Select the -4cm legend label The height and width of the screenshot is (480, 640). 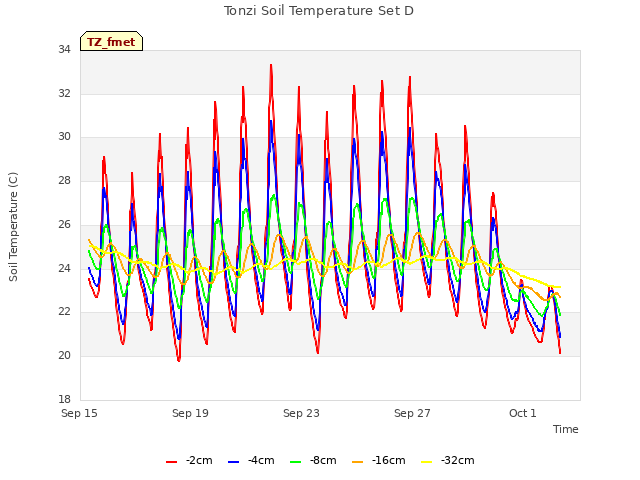pos(261,461)
